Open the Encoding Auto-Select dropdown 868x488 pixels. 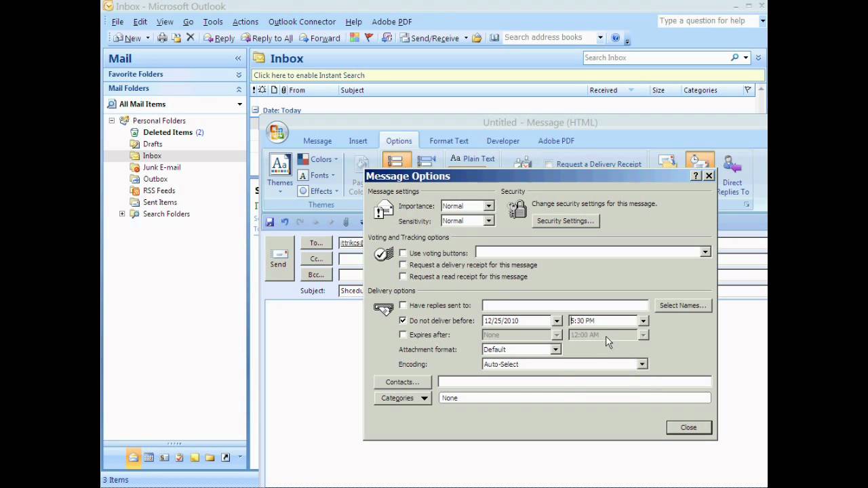(642, 364)
